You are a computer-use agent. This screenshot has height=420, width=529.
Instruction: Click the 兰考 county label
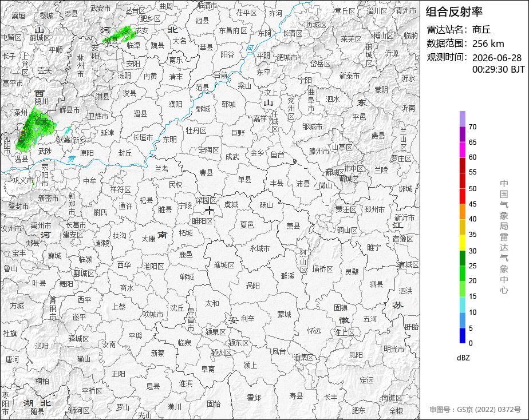(x=161, y=169)
